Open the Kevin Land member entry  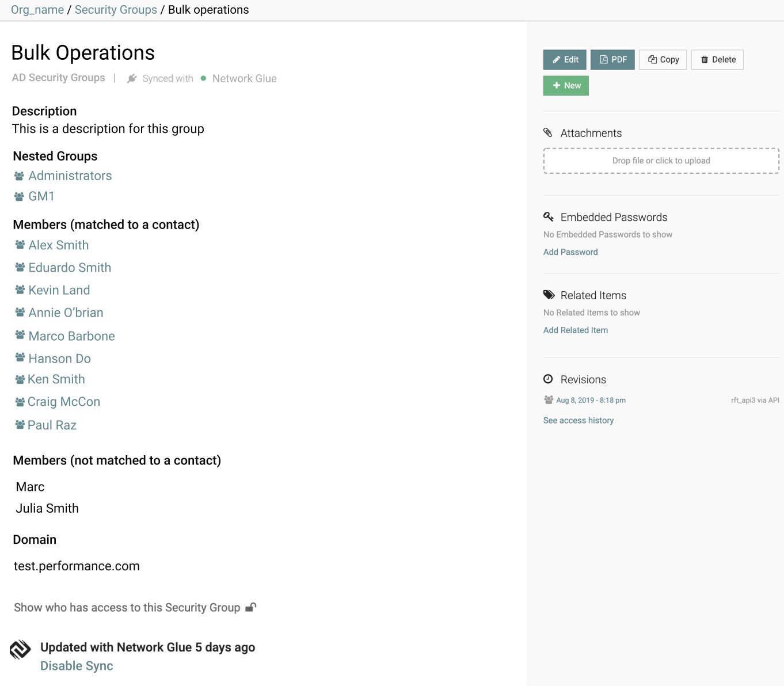point(59,289)
